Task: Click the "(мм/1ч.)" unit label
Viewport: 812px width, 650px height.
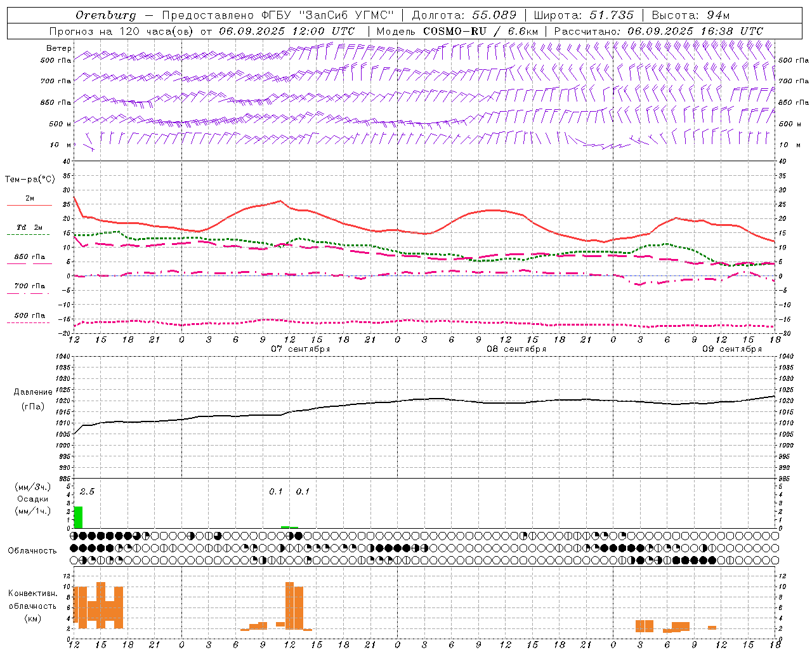Action: click(x=33, y=510)
